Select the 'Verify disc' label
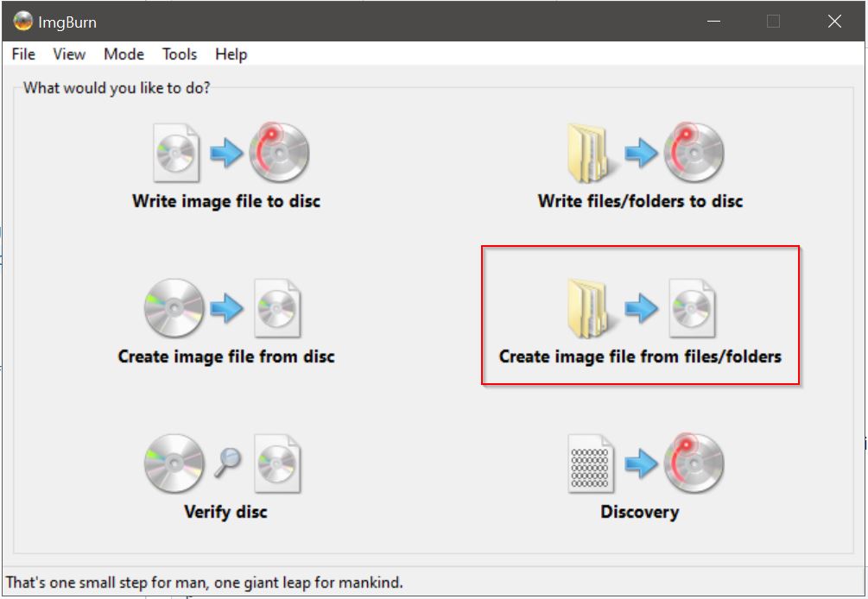 click(x=226, y=512)
